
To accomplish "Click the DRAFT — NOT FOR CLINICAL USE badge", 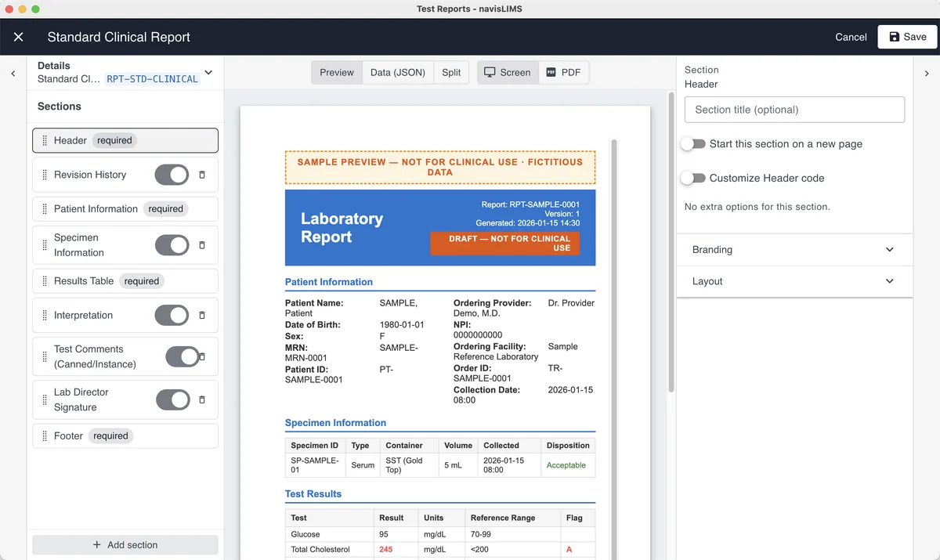I will click(504, 243).
